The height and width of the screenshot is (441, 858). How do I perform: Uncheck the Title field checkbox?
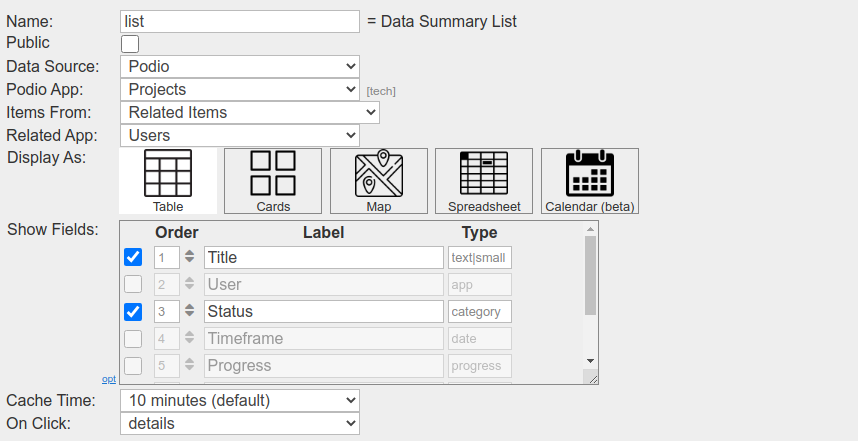tap(133, 257)
